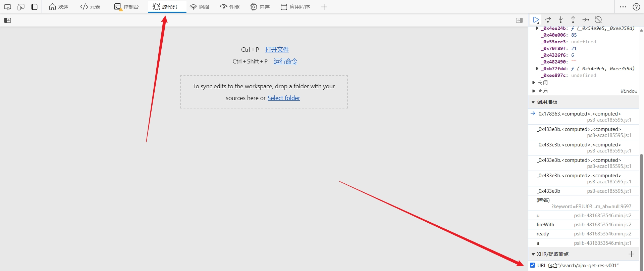Switch to the 元素 tab
Image resolution: width=644 pixels, height=271 pixels.
(x=90, y=7)
